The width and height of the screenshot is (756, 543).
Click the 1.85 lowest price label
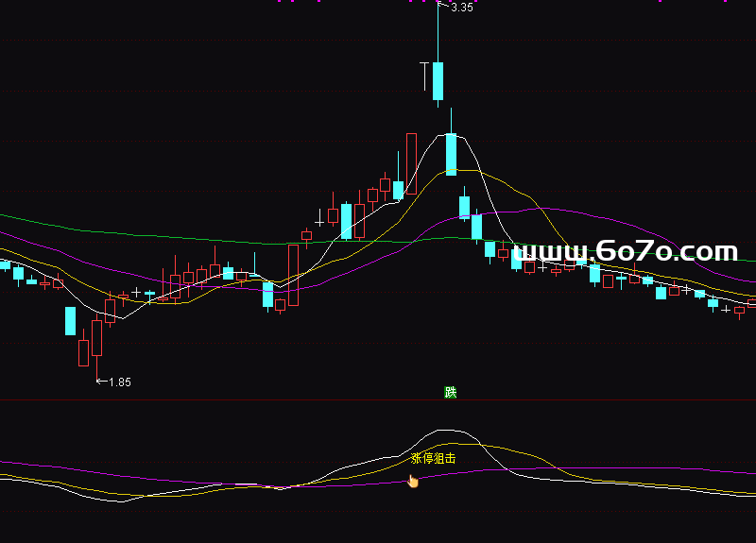(x=120, y=382)
